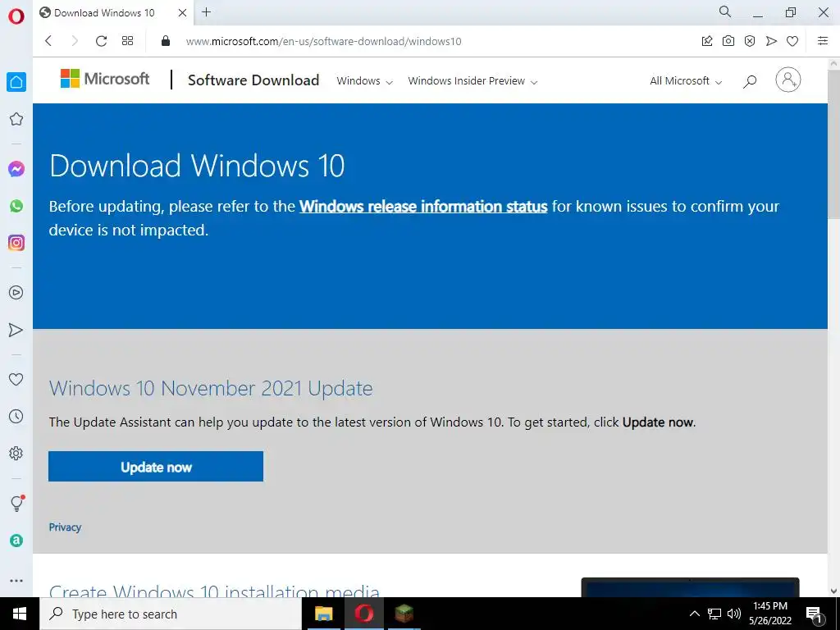Viewport: 840px width, 630px height.
Task: Open Minecraft from the taskbar
Action: [x=404, y=614]
